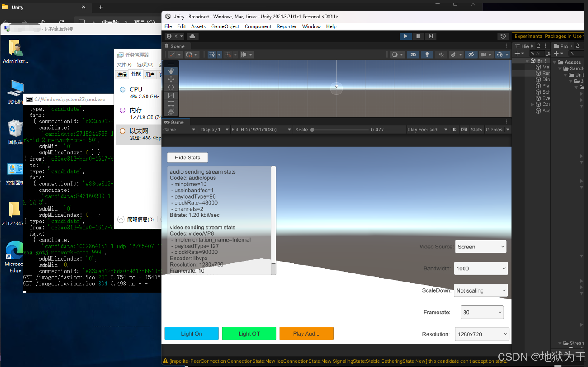Open the ScaleDown dropdown

481,290
